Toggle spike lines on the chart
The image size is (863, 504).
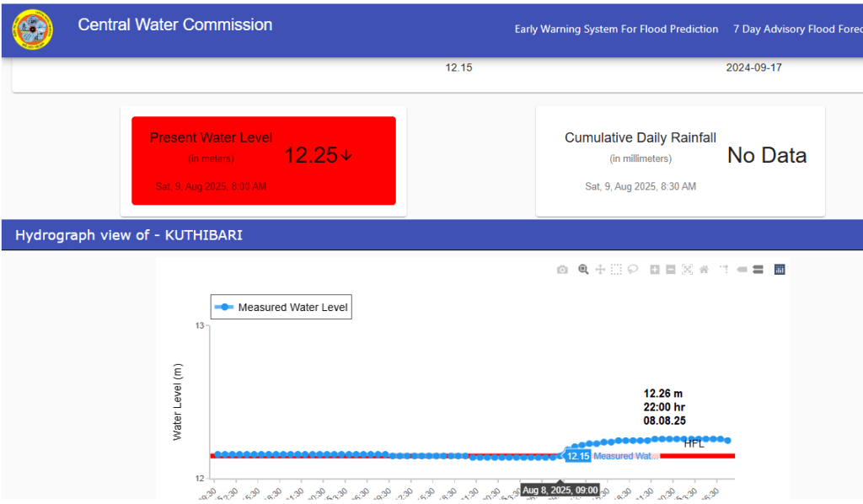[x=723, y=270]
